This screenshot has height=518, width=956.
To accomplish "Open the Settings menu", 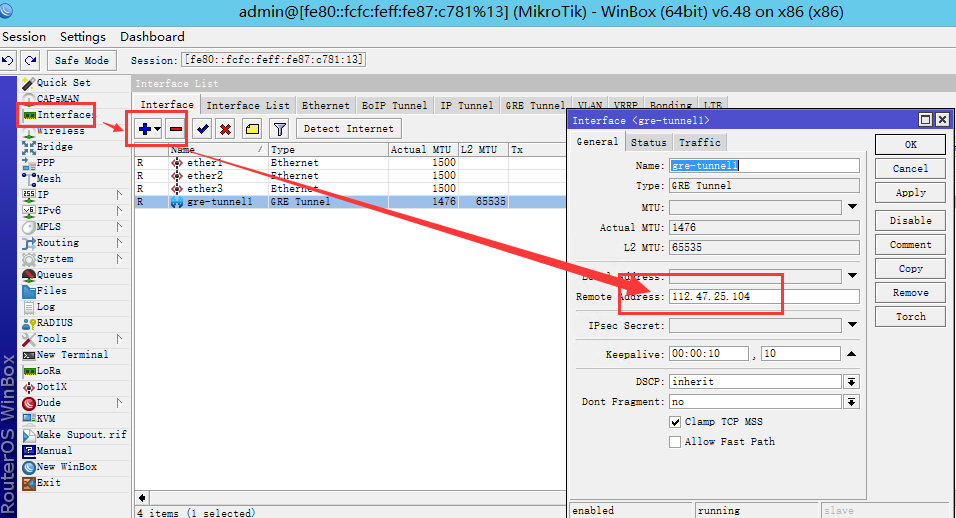I will tap(83, 37).
